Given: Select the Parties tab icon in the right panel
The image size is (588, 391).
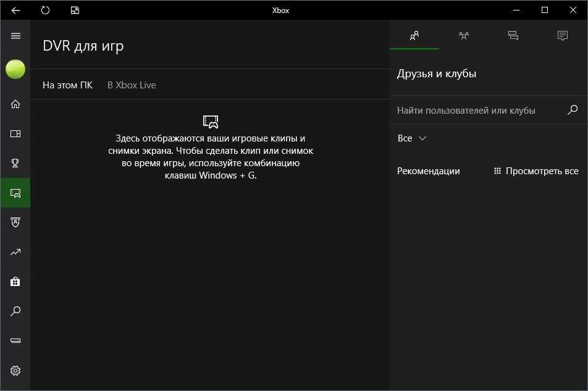Looking at the screenshot, I should click(464, 36).
